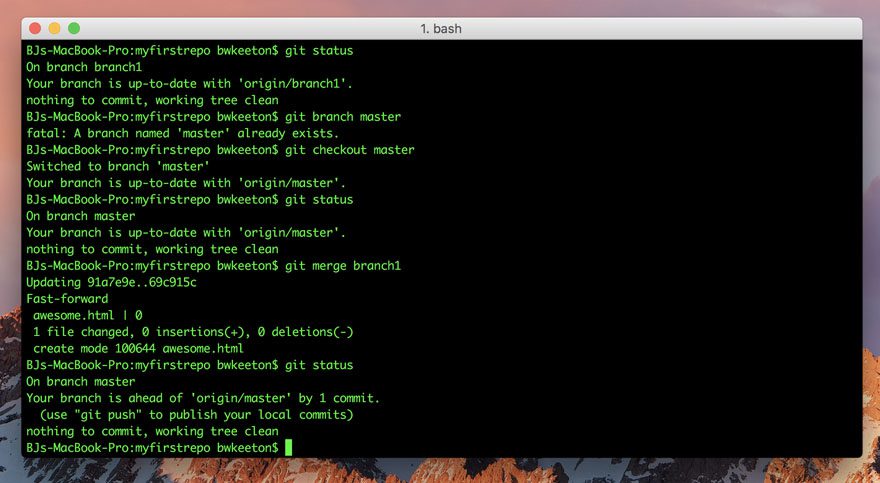Click the yellow minimize window button
This screenshot has height=483, width=880.
click(54, 28)
